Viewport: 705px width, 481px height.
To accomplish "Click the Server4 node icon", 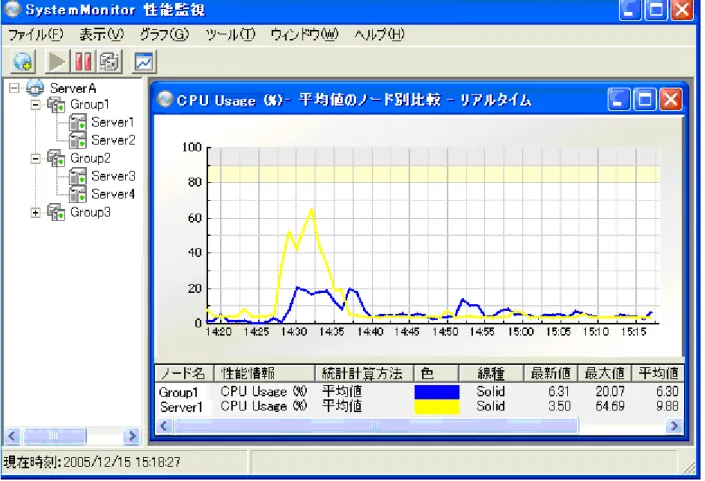I will tap(78, 194).
